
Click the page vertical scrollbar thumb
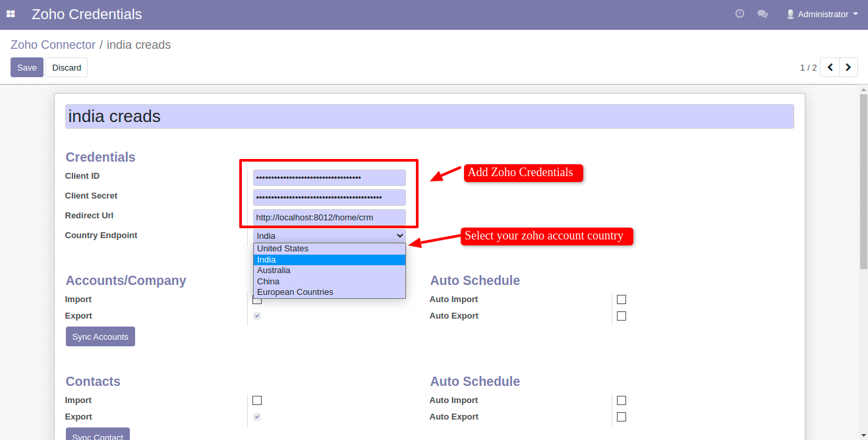(863, 181)
